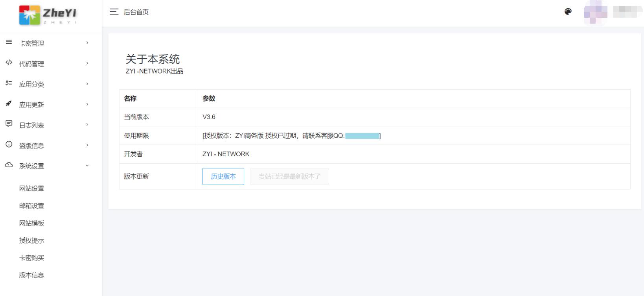
Task: Open the theme color palette icon
Action: [568, 12]
